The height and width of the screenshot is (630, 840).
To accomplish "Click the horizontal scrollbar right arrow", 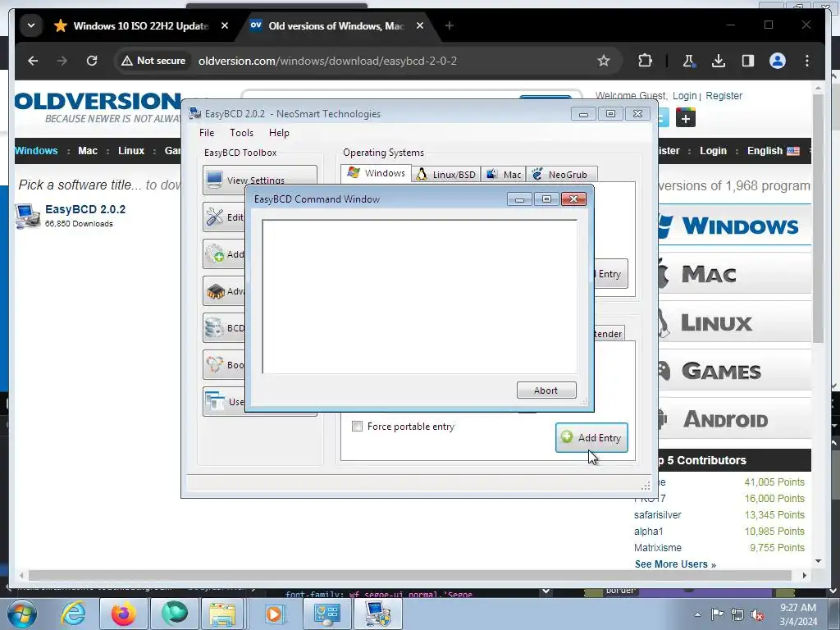I will pos(804,575).
